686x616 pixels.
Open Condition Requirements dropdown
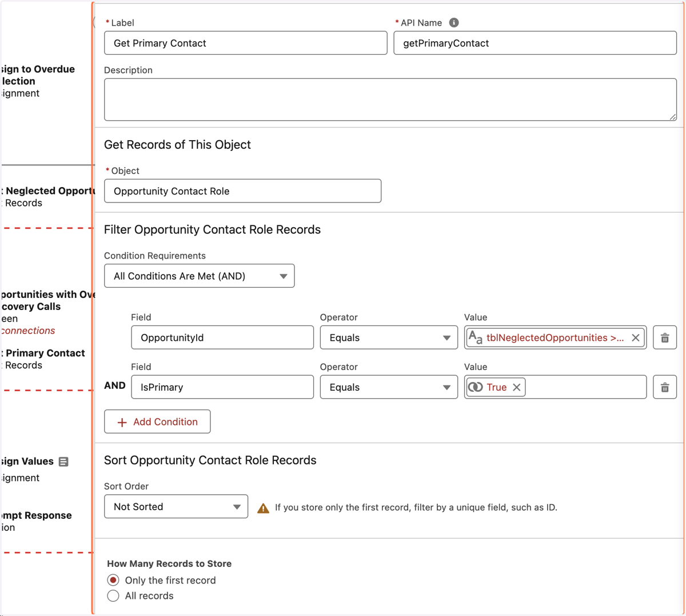point(200,276)
